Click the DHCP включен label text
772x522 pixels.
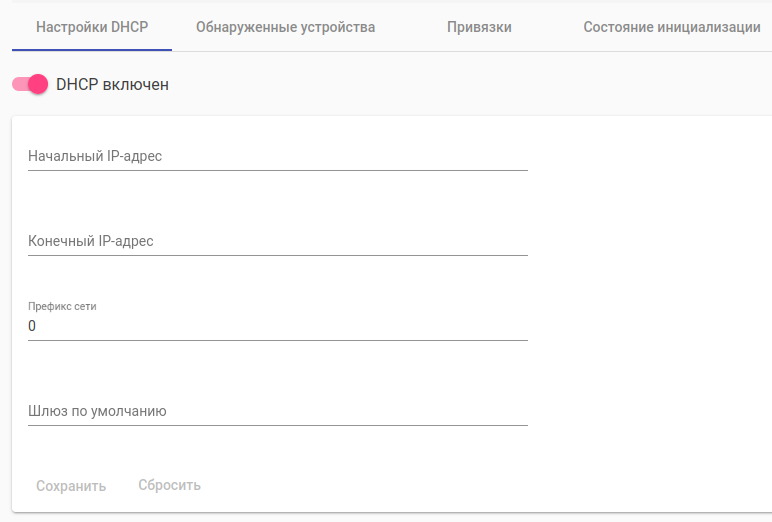tap(112, 85)
